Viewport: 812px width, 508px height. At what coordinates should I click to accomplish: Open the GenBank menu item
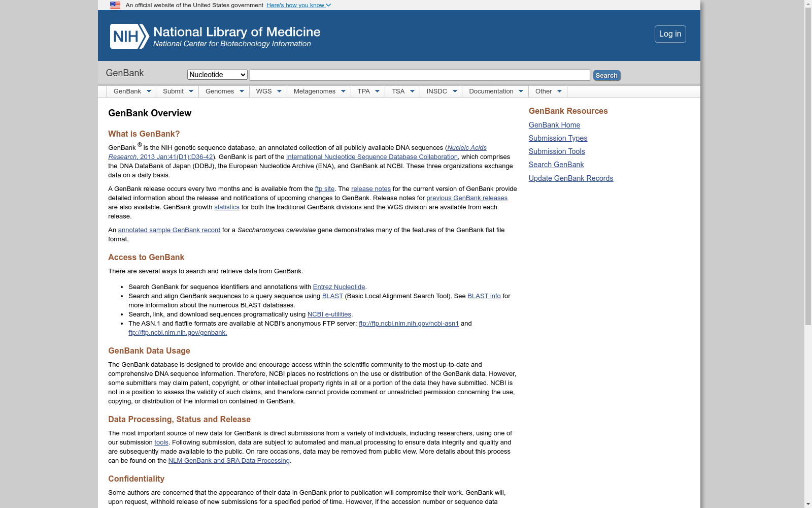[127, 91]
